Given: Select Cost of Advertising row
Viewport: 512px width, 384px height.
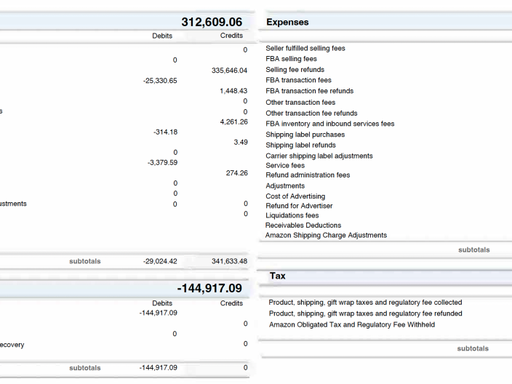Looking at the screenshot, I should (295, 196).
